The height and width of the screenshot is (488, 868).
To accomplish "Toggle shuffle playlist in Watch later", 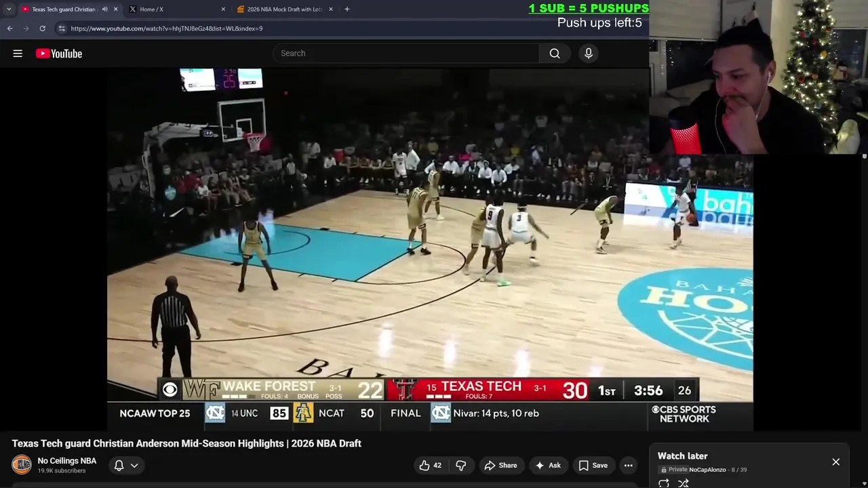I will tap(684, 483).
